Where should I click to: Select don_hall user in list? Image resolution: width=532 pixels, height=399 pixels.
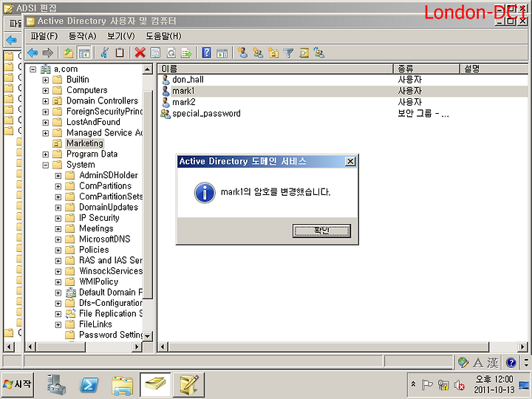pos(188,80)
